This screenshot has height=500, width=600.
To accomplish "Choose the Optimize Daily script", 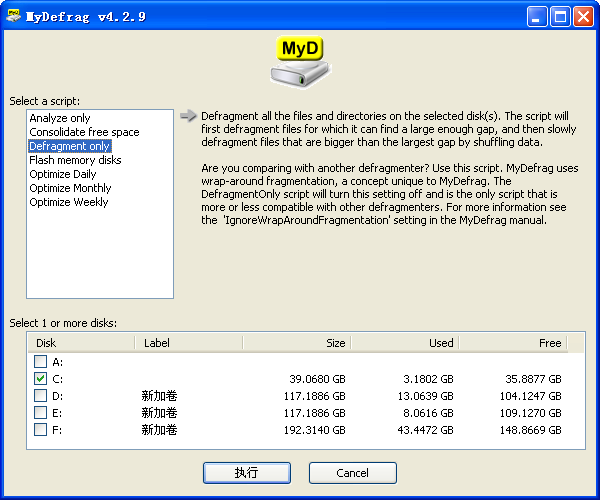I will pyautogui.click(x=63, y=174).
